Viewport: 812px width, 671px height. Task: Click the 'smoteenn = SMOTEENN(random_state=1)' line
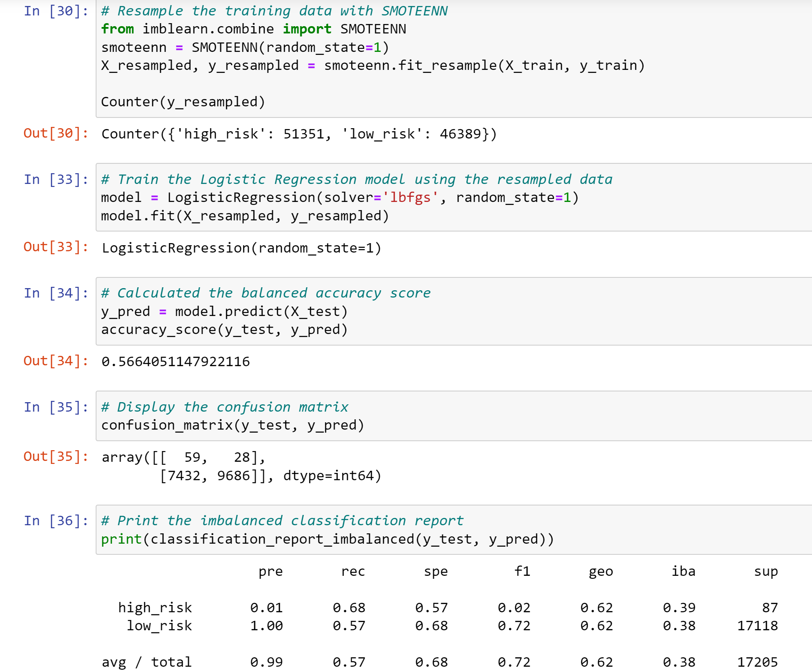pos(245,47)
